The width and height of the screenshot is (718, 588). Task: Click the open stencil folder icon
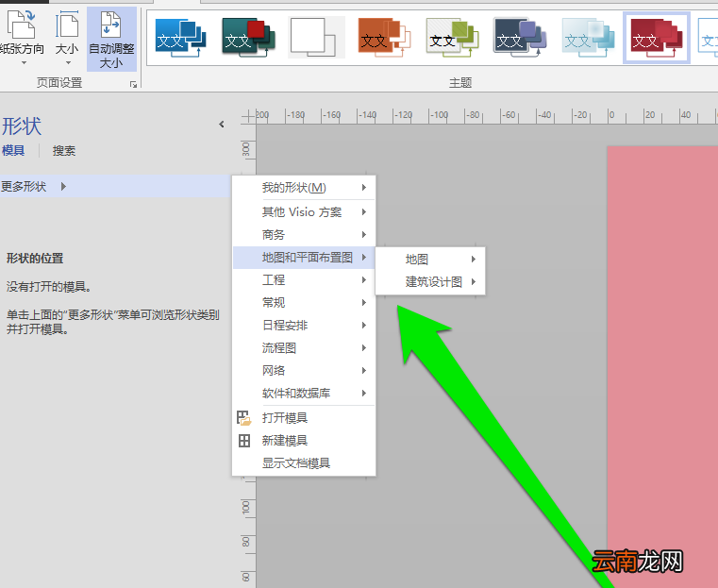coord(244,418)
